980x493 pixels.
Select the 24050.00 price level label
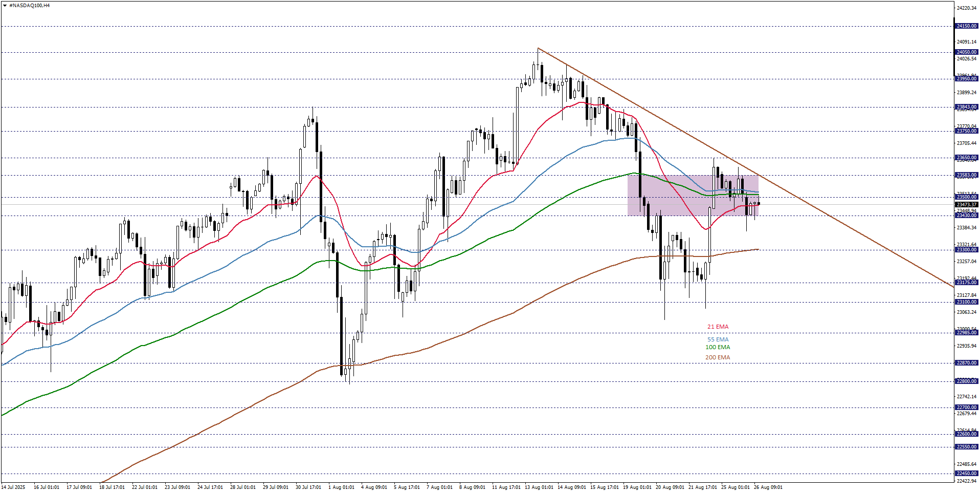[x=966, y=52]
